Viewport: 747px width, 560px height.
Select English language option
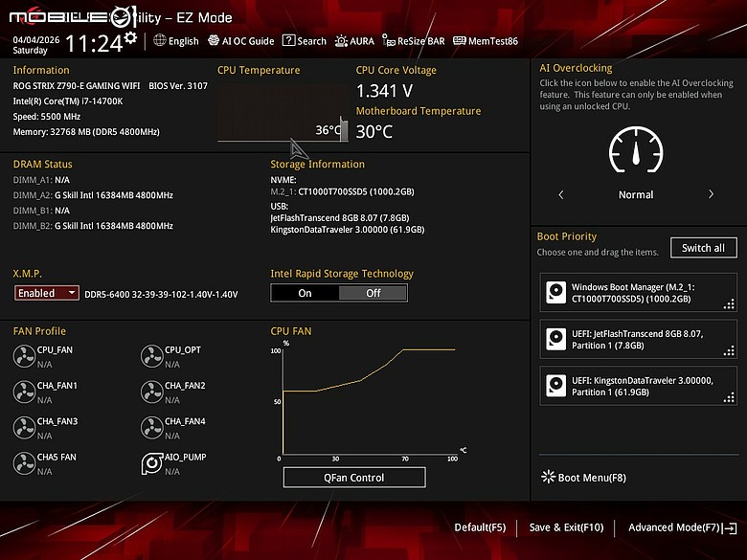(184, 41)
